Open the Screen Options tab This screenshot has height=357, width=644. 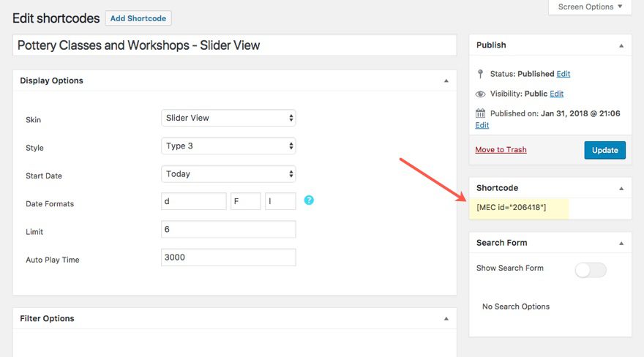click(x=590, y=7)
